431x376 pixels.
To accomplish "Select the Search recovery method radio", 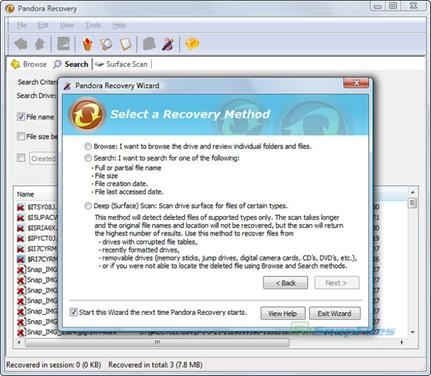I will click(88, 158).
